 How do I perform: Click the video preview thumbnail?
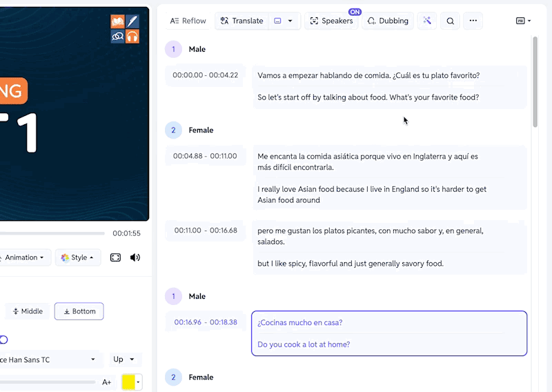click(75, 114)
